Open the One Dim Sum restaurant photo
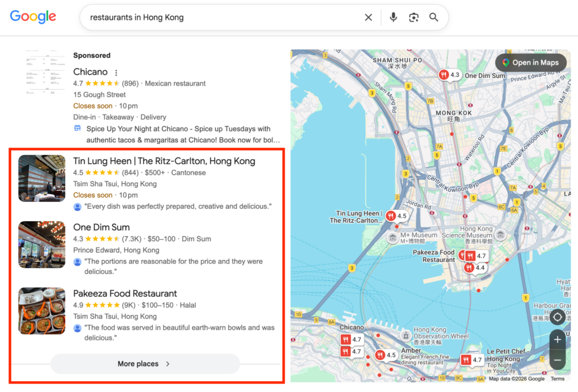 point(42,245)
